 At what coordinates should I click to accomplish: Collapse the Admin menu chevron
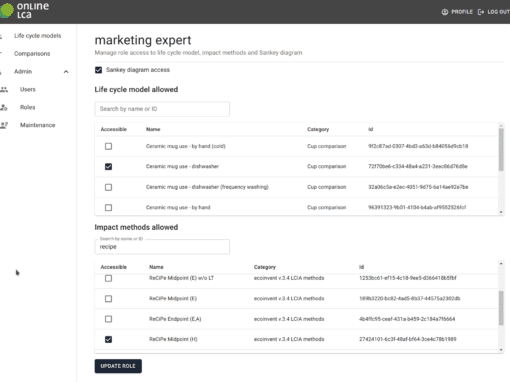point(66,72)
